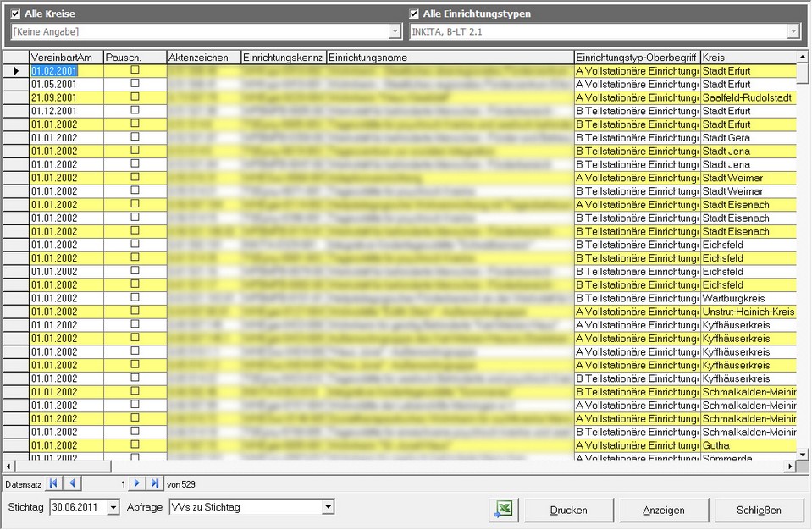Expand the Einrichtungstypen dropdown INKITA, B-LT 2.1
Viewport: 812px width, 530px height.
(x=793, y=31)
